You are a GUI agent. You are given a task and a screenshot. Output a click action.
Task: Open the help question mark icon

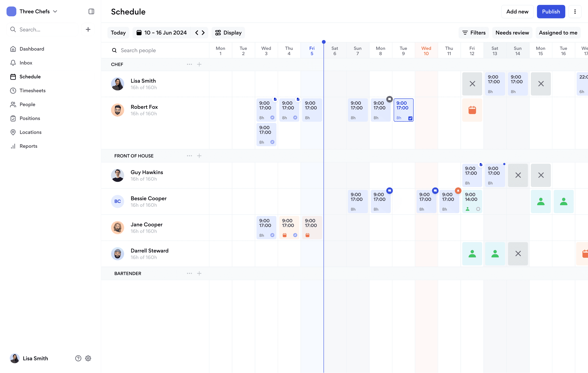(78, 358)
